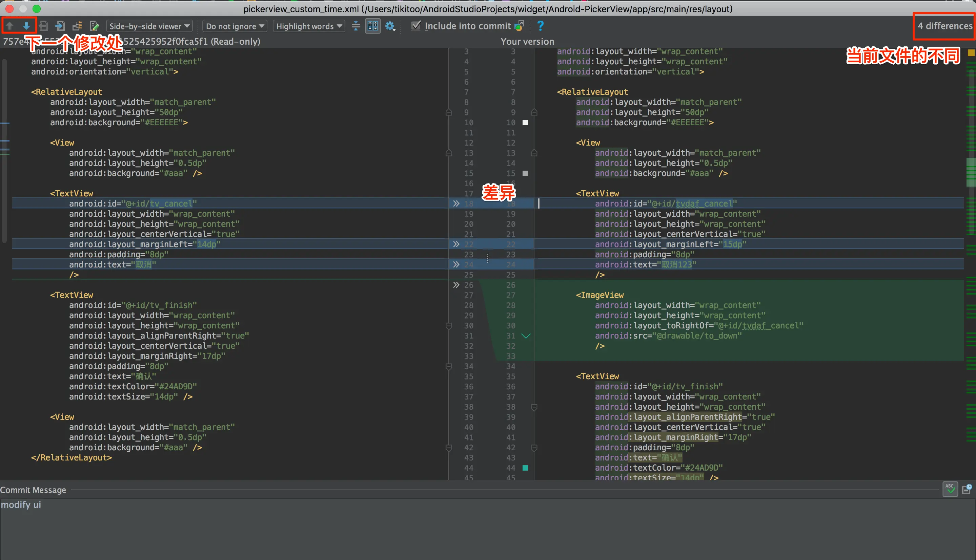Apply line 18 change using chevron arrows
The image size is (976, 560).
[x=456, y=203]
